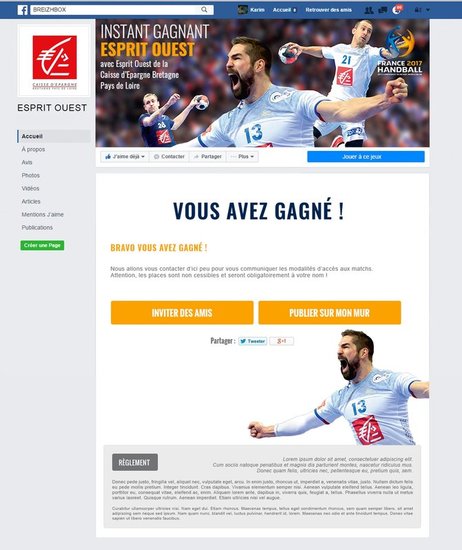Viewport: 462px width, 550px height.
Task: Select À propos in the sidebar
Action: pyautogui.click(x=33, y=149)
